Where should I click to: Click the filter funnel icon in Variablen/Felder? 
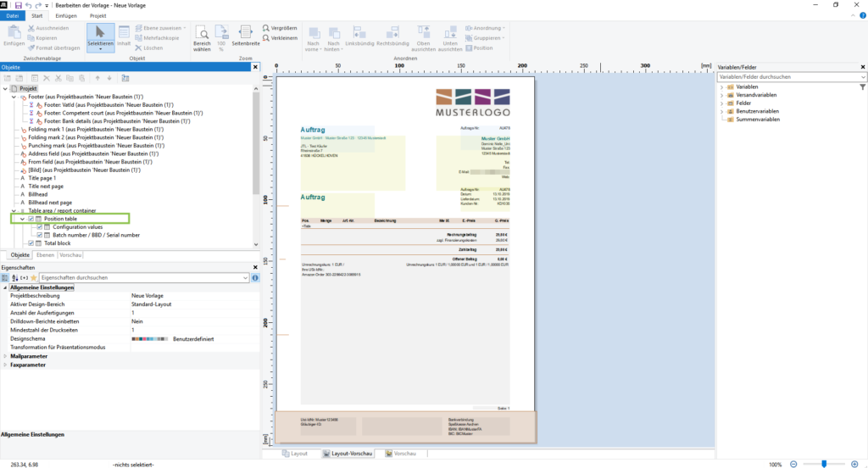862,87
